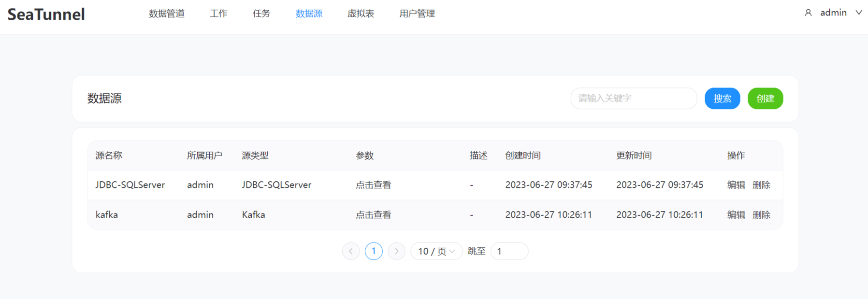
Task: Click the admin user avatar icon
Action: point(808,13)
